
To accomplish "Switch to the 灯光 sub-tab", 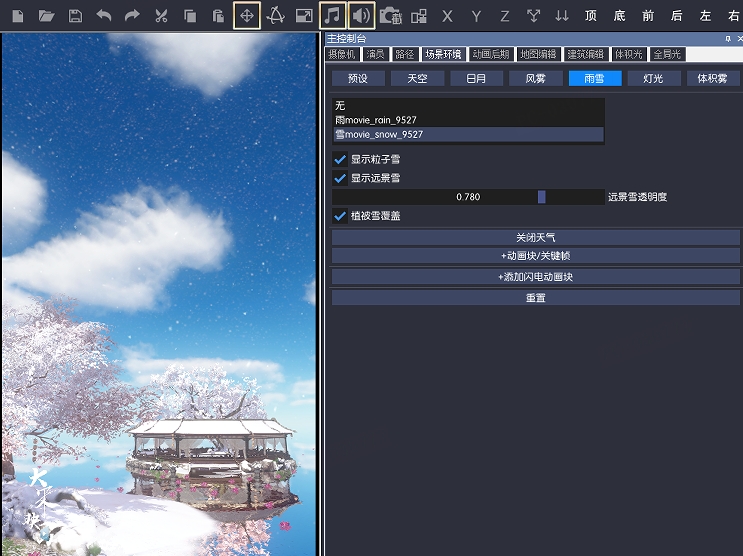I will (x=654, y=78).
